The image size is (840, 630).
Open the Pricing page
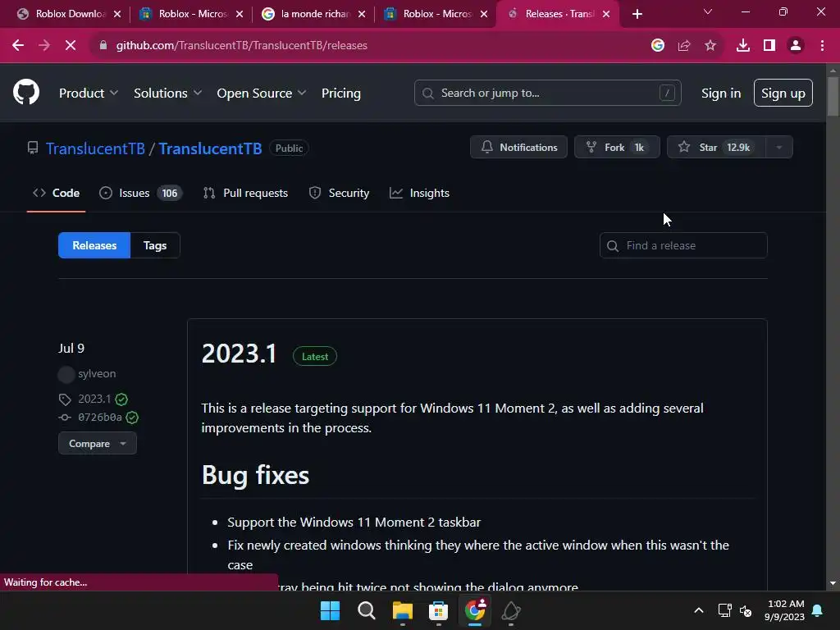point(340,94)
